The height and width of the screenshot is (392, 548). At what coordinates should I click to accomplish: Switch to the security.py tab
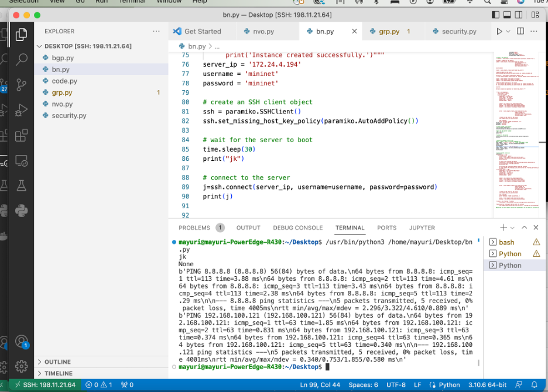[x=459, y=31]
